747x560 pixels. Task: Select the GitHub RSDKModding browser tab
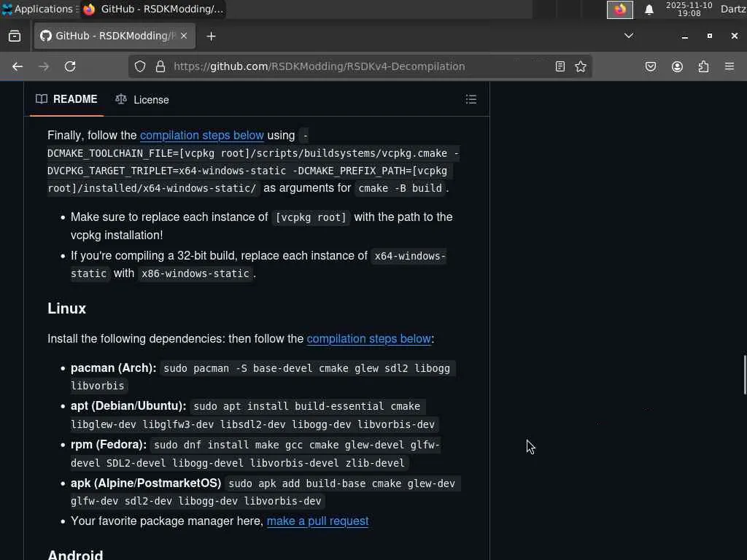pos(115,36)
